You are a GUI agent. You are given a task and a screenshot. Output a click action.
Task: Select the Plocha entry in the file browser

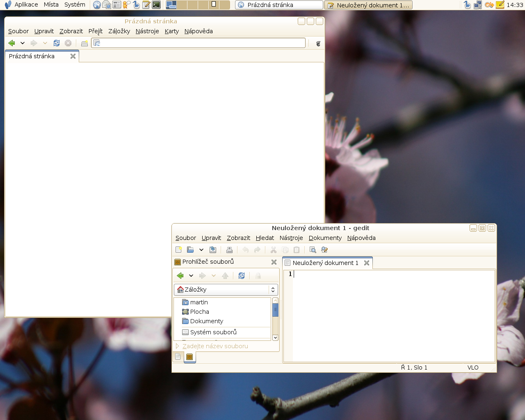click(x=199, y=312)
